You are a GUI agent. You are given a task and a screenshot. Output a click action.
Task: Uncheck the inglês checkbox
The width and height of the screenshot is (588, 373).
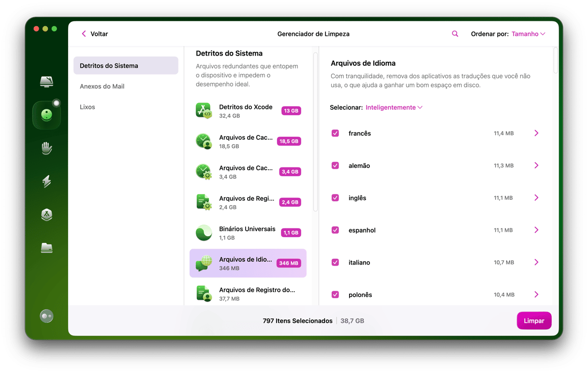335,198
